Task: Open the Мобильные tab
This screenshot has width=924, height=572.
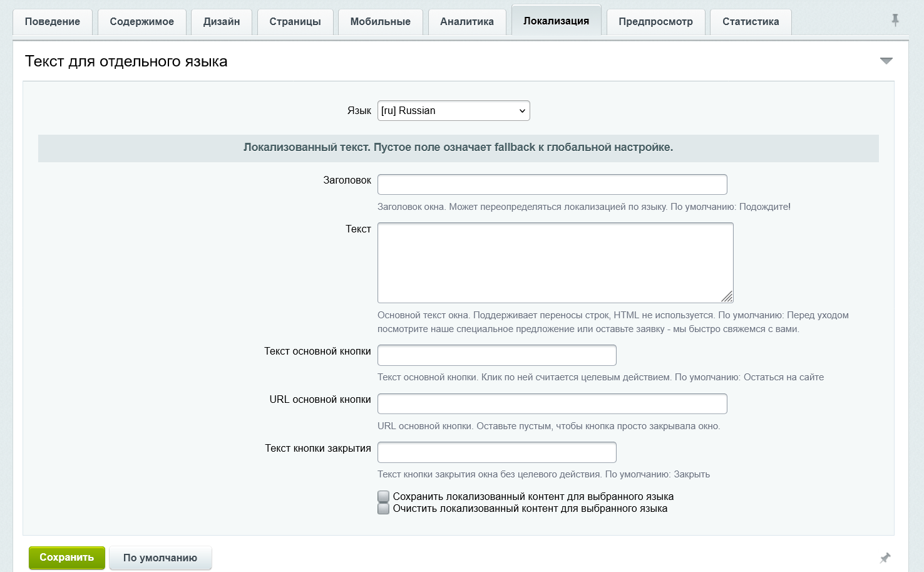Action: pos(381,22)
